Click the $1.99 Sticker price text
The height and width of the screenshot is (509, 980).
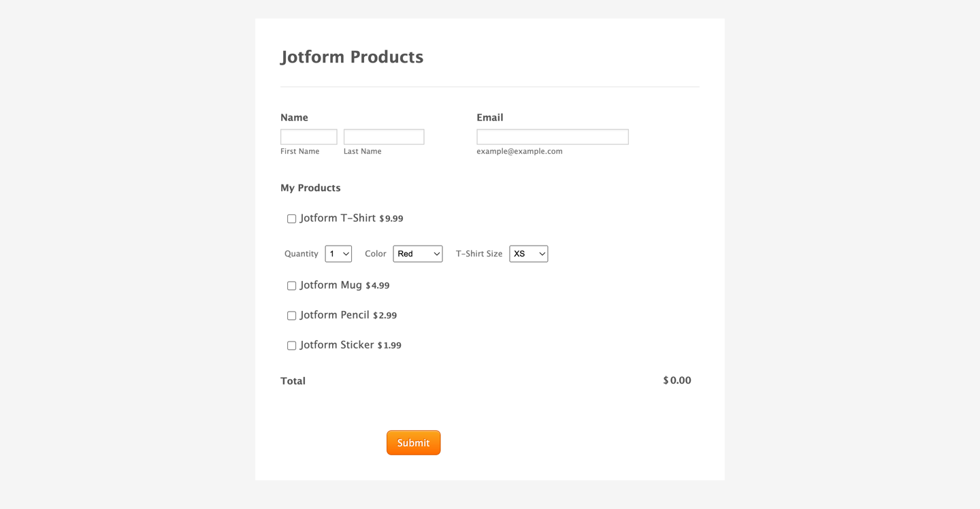[389, 346]
